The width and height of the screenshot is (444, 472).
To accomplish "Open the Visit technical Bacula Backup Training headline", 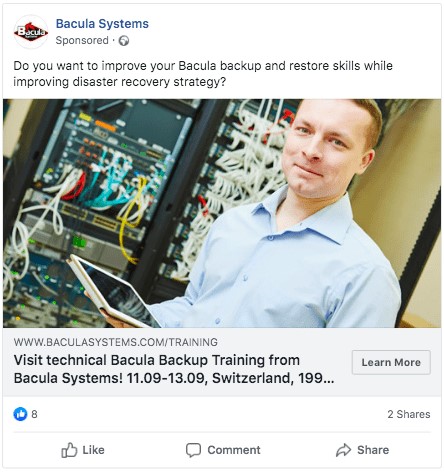I will coord(174,369).
